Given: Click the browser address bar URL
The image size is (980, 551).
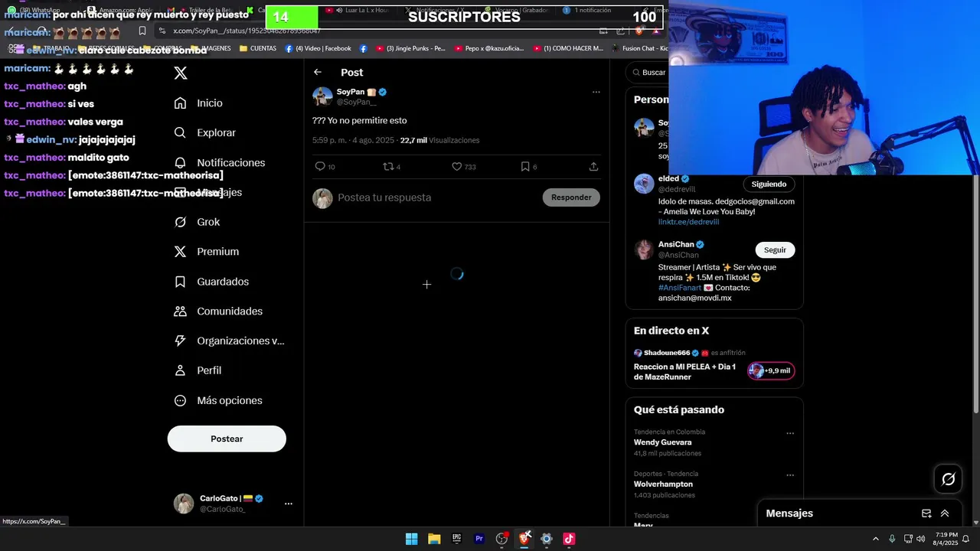Looking at the screenshot, I should pyautogui.click(x=247, y=31).
